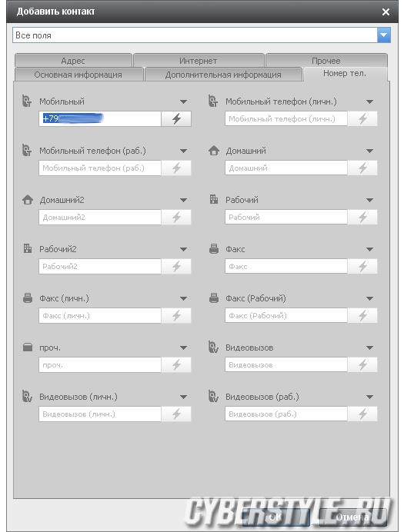This screenshot has width=404, height=532.
Task: Click the fax icon next to Факс (личн.)
Action: (x=28, y=298)
